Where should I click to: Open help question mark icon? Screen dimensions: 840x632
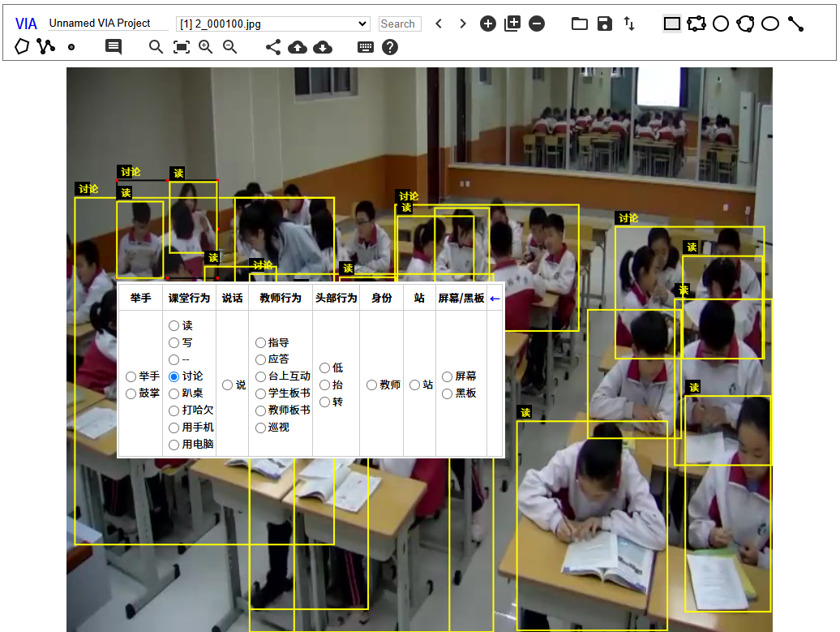tap(390, 47)
